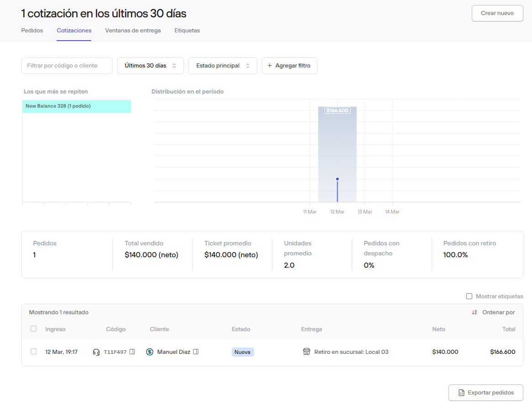This screenshot has height=410, width=532.
Task: Click the 11 Mar axis label
Action: [310, 212]
